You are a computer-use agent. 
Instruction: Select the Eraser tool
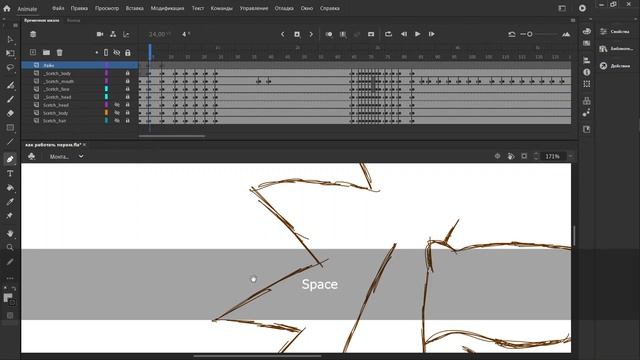click(10, 113)
